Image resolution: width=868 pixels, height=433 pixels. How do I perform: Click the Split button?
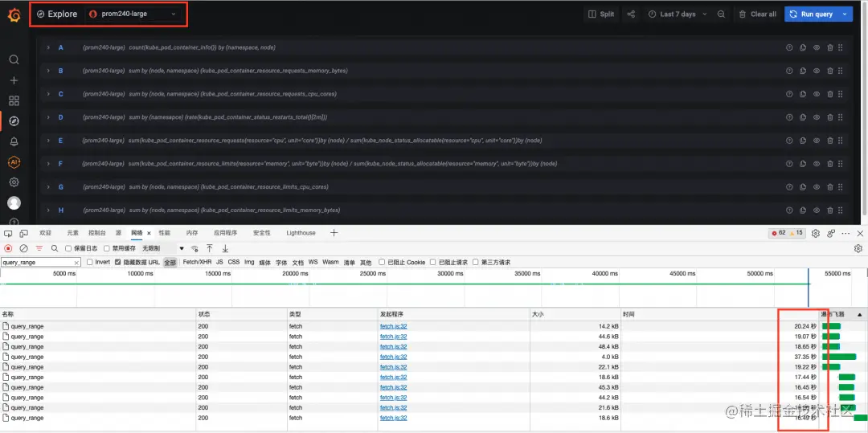click(x=602, y=14)
